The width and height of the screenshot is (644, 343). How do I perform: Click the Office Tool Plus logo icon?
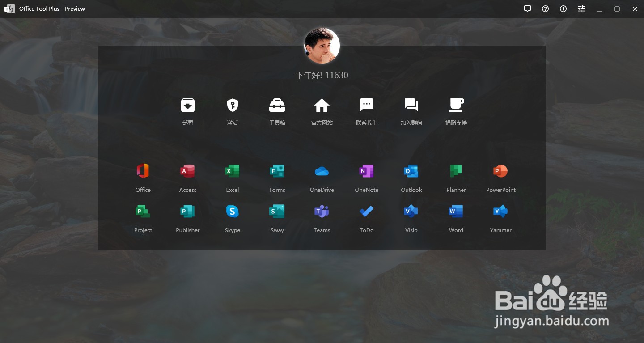tap(9, 9)
